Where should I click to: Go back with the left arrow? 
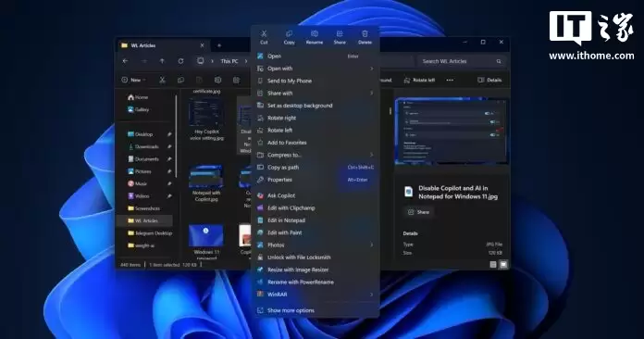click(125, 61)
